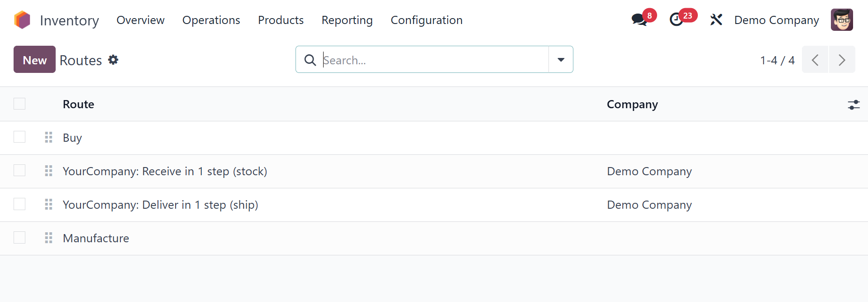Open the activities clock icon
This screenshot has width=868, height=302.
pyautogui.click(x=677, y=20)
